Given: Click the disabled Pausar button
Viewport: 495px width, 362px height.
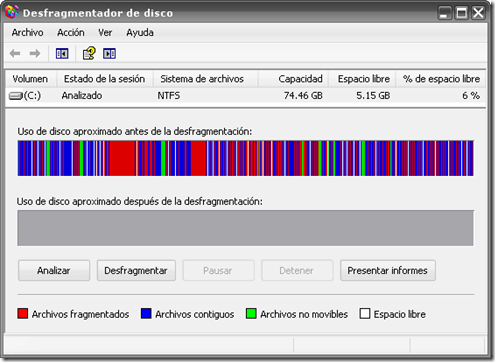Looking at the screenshot, I should (218, 270).
